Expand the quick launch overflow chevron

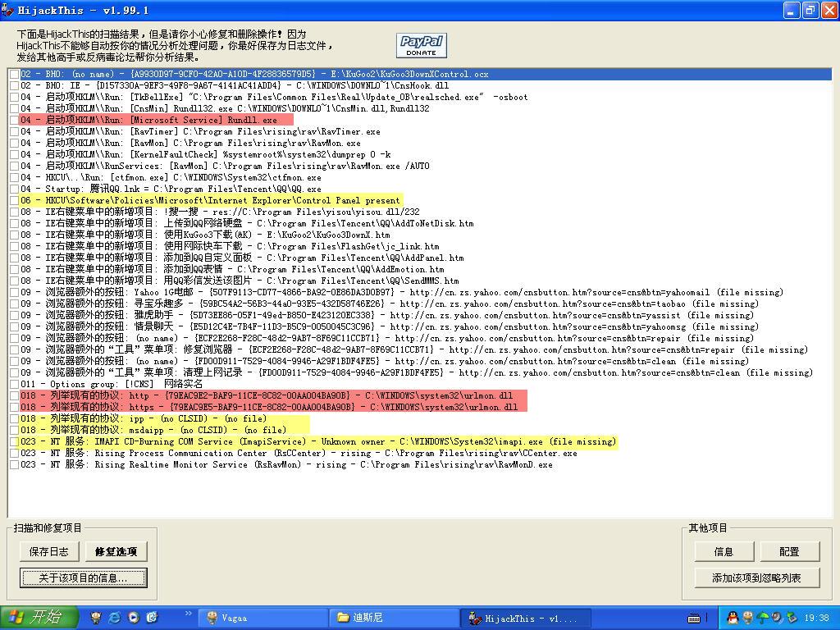188,613
